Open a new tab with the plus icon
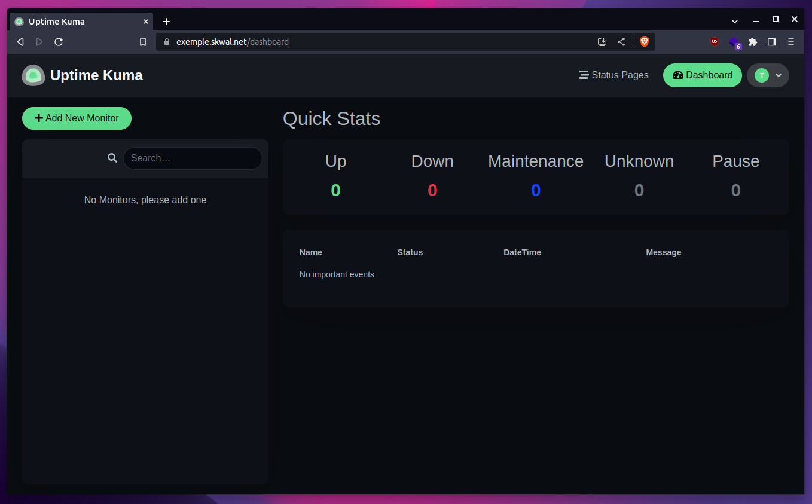The width and height of the screenshot is (812, 504). coord(166,22)
